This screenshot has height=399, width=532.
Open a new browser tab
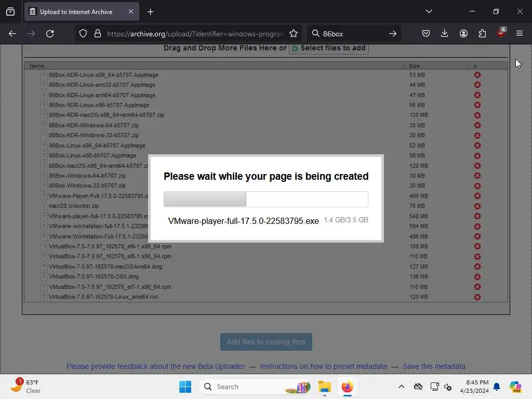click(151, 12)
